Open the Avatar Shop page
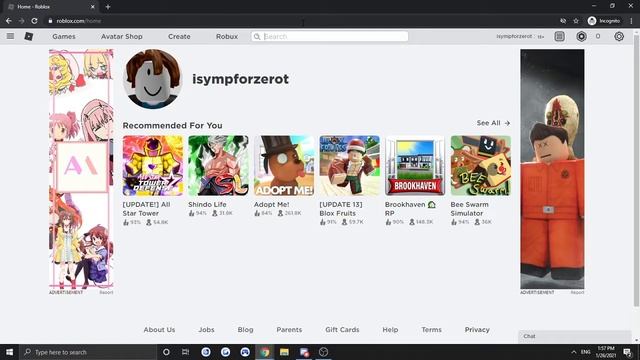This screenshot has height=360, width=640. click(x=122, y=36)
